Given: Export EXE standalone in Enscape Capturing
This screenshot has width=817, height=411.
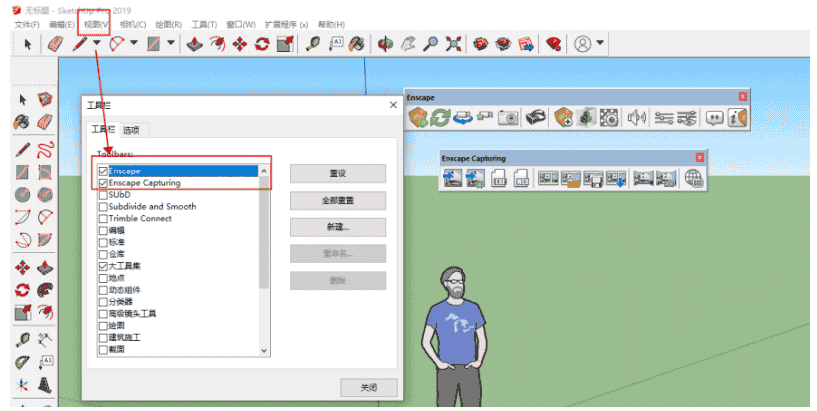Looking at the screenshot, I should 499,179.
